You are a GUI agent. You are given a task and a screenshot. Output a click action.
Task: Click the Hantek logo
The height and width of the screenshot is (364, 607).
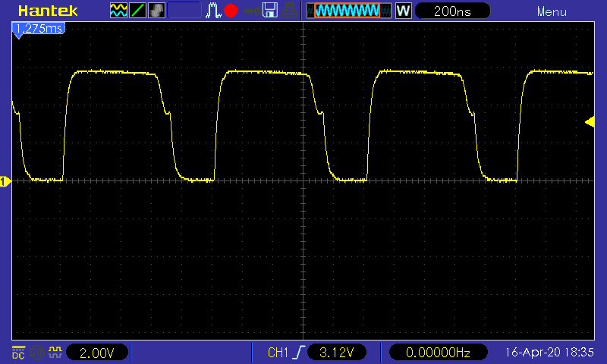tap(48, 11)
